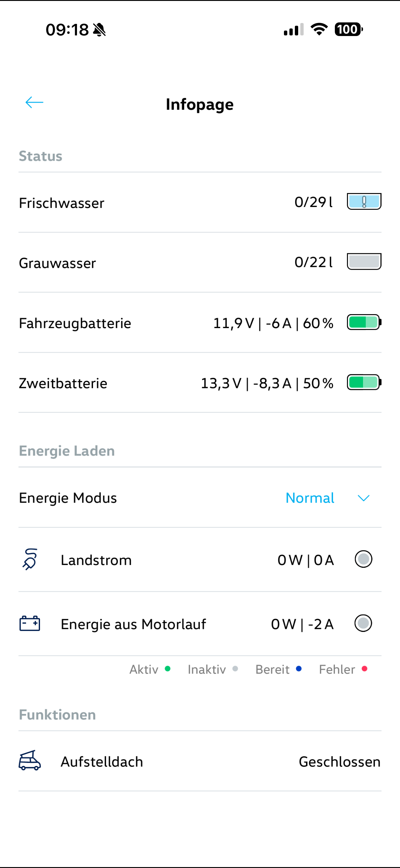Tap the Aufstelldach camper van icon
This screenshot has width=400, height=868.
click(x=30, y=761)
